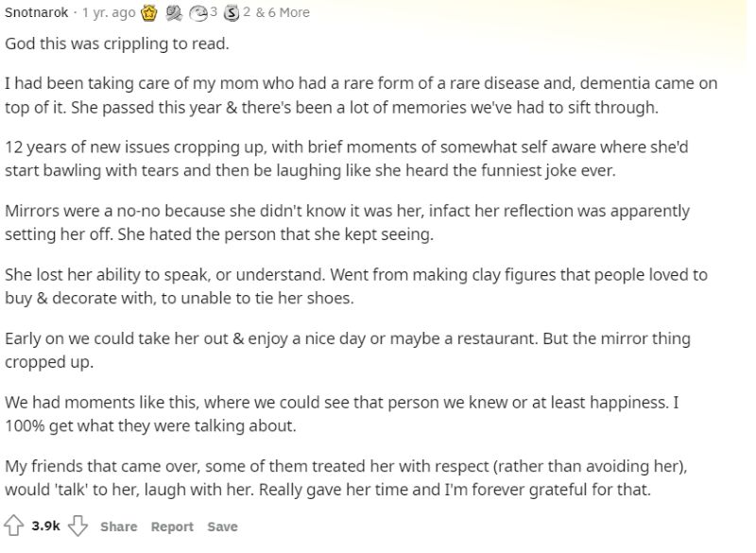This screenshot has width=756, height=553.
Task: Downvote the comment with the down arrow
Action: (x=77, y=527)
